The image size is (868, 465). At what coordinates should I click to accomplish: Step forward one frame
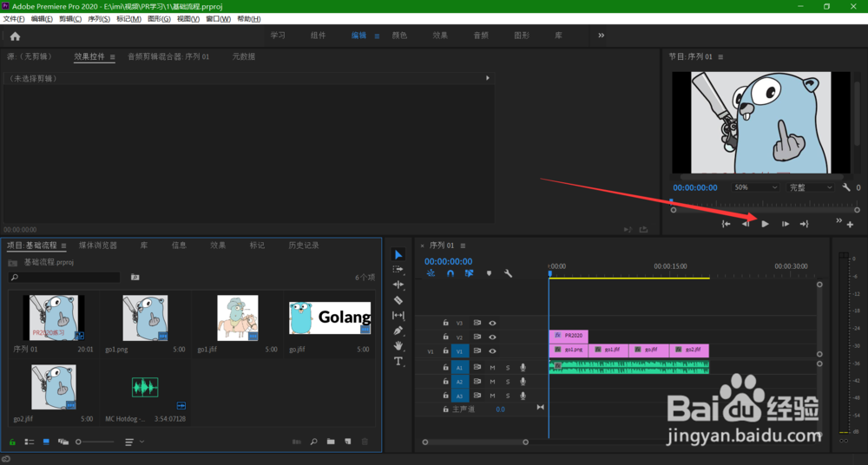785,224
